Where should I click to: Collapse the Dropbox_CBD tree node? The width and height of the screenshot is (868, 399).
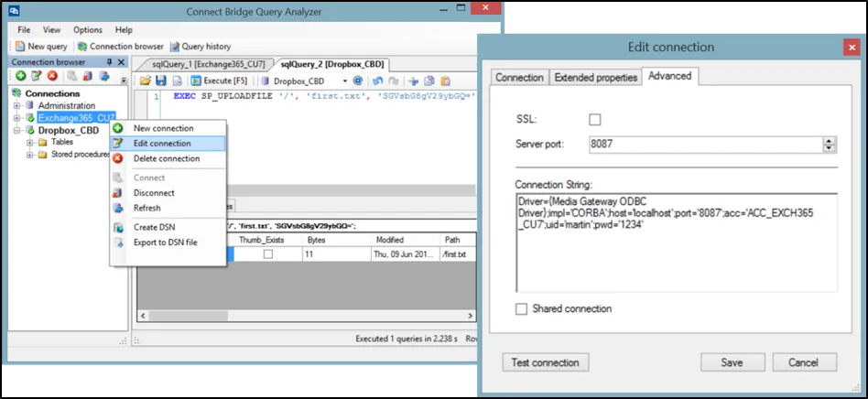(x=16, y=131)
